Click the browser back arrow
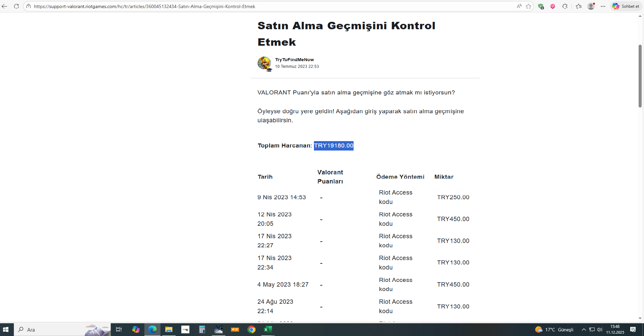Screen dimensions: 644x336 5,6
